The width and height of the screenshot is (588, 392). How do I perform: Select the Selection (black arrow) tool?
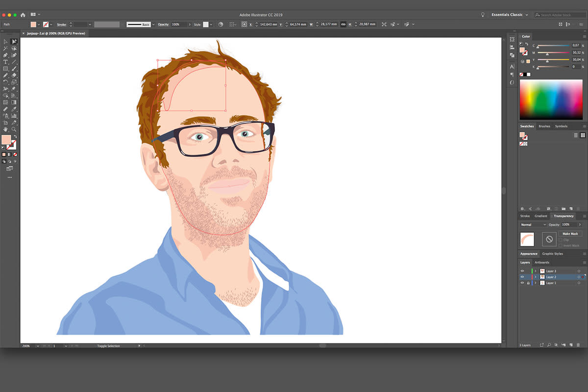[5, 42]
